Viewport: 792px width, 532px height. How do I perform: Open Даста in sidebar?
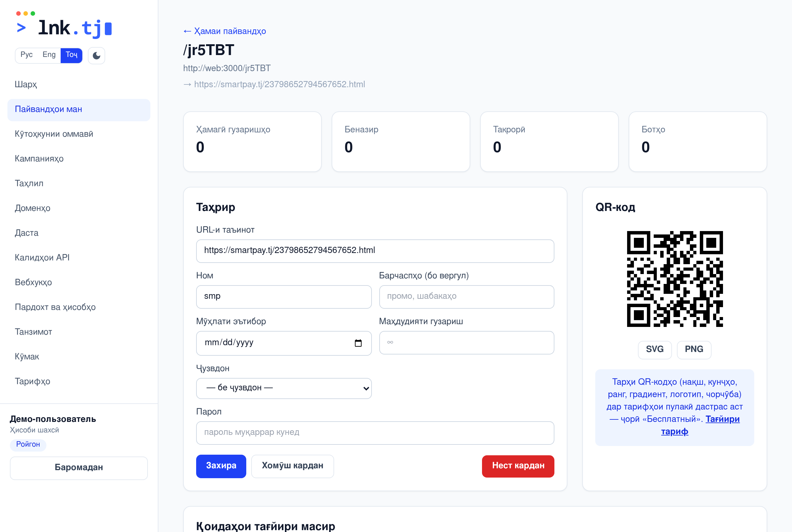coord(79,233)
